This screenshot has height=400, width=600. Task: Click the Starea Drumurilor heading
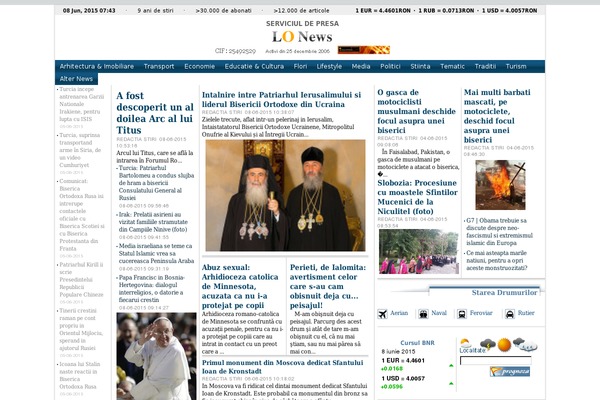(504, 292)
